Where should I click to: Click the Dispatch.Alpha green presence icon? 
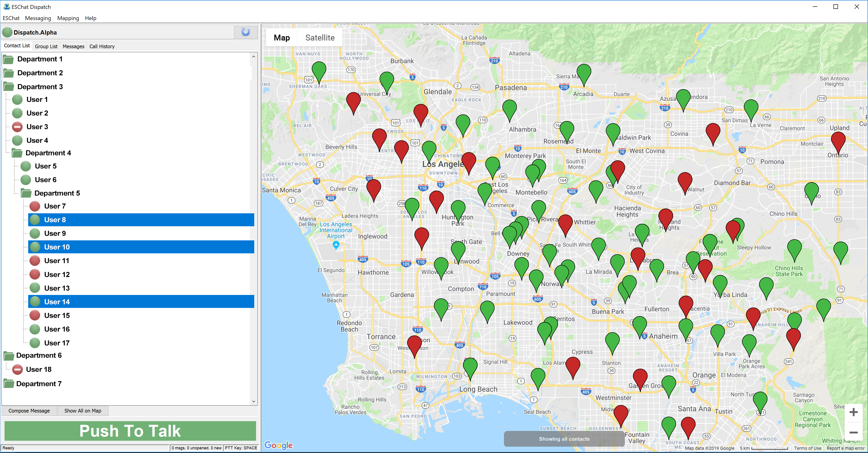(7, 33)
